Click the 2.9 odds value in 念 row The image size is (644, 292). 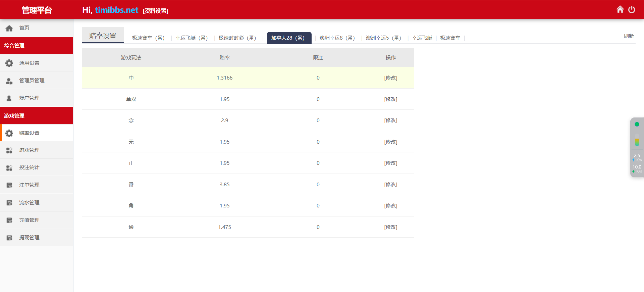tap(224, 120)
